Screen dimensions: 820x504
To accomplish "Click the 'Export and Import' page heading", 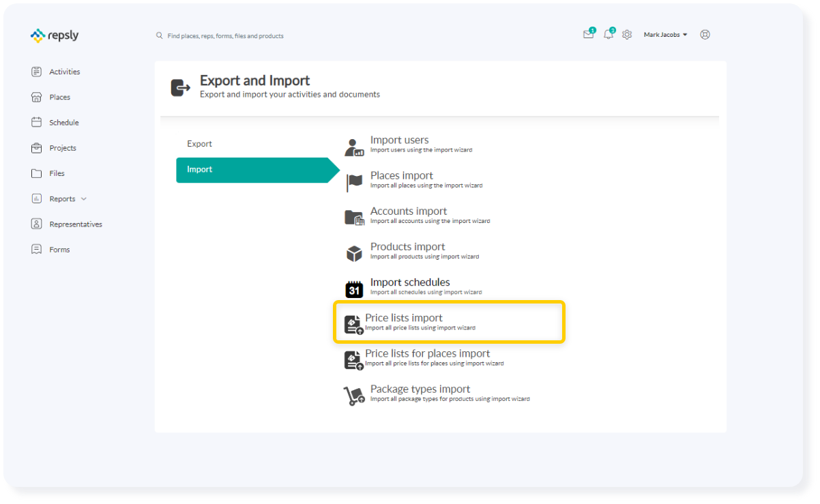I will click(255, 80).
